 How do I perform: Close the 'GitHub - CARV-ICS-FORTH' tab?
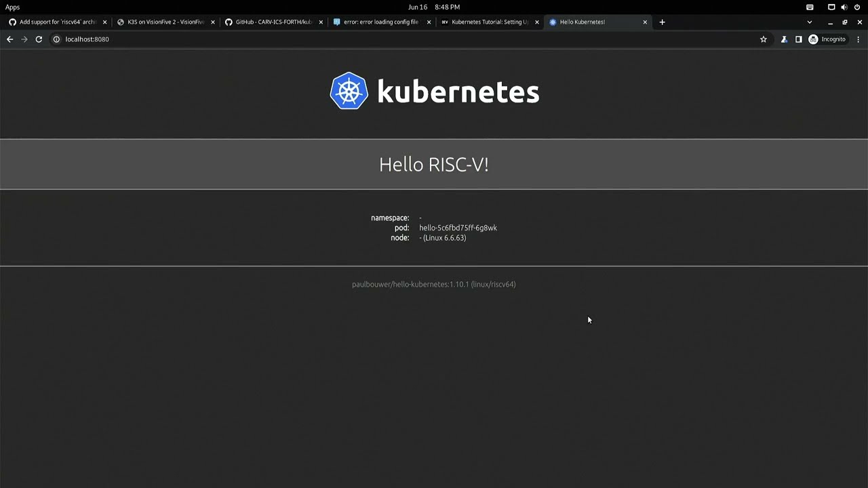point(321,22)
